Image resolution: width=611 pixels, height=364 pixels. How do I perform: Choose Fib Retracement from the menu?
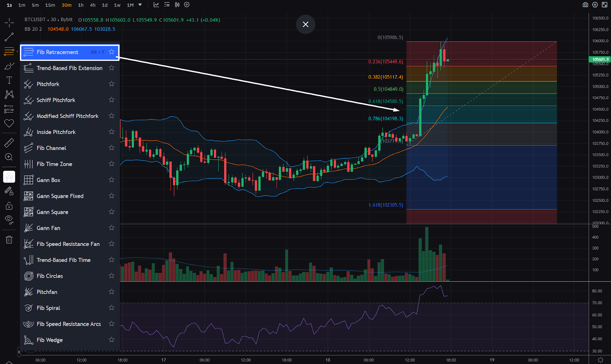70,52
